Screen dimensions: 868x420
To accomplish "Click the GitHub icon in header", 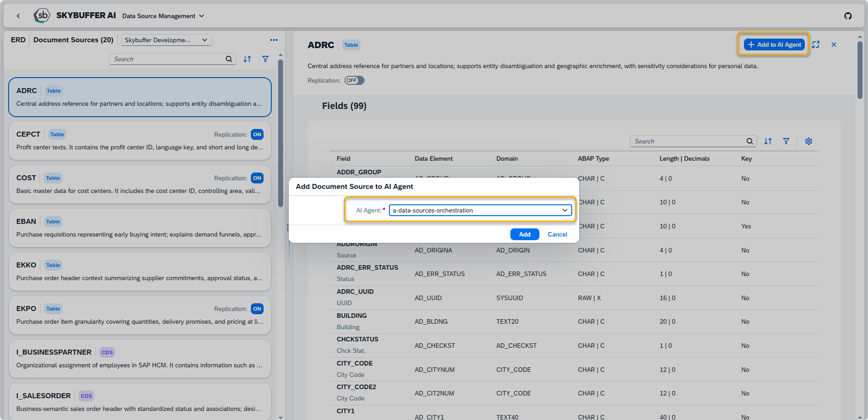I will pos(848,16).
